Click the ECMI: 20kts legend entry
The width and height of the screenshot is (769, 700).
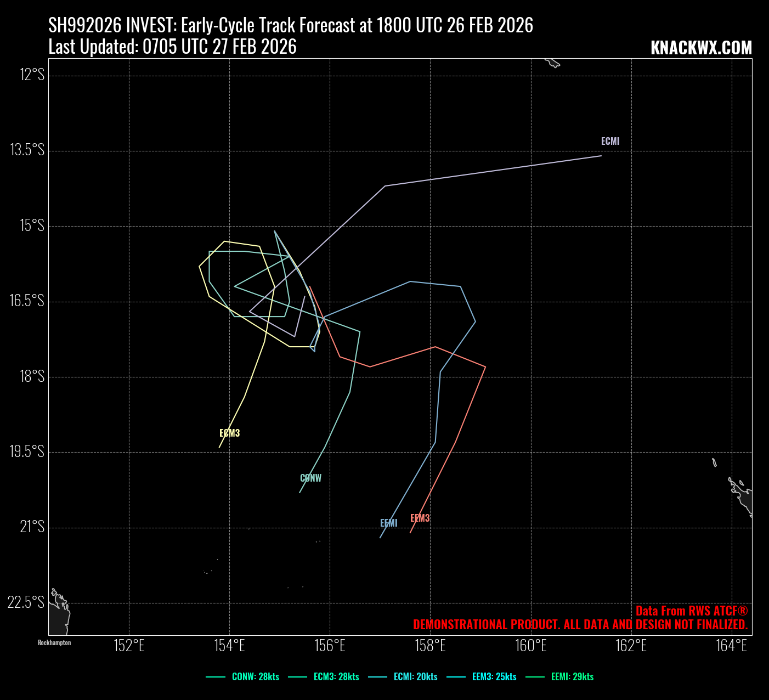point(415,677)
